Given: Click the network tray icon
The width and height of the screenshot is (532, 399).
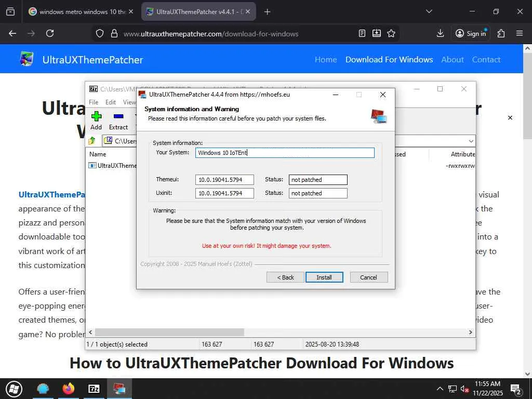Looking at the screenshot, I should 453,389.
